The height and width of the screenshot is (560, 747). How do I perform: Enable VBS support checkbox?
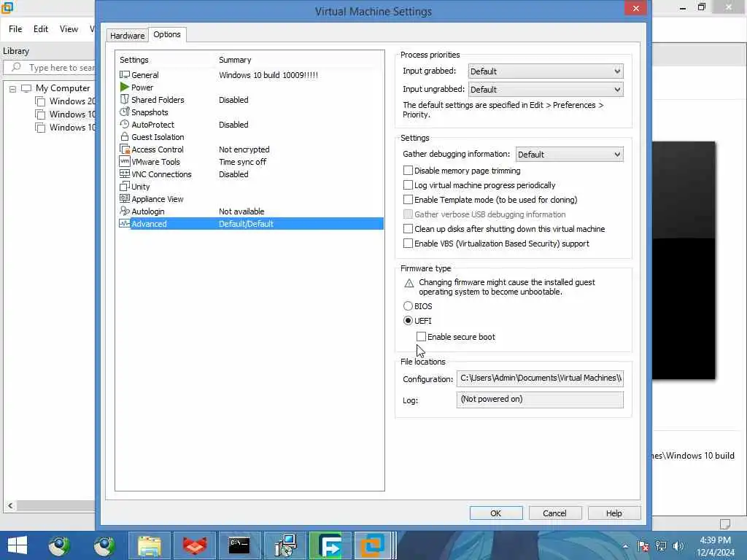408,244
